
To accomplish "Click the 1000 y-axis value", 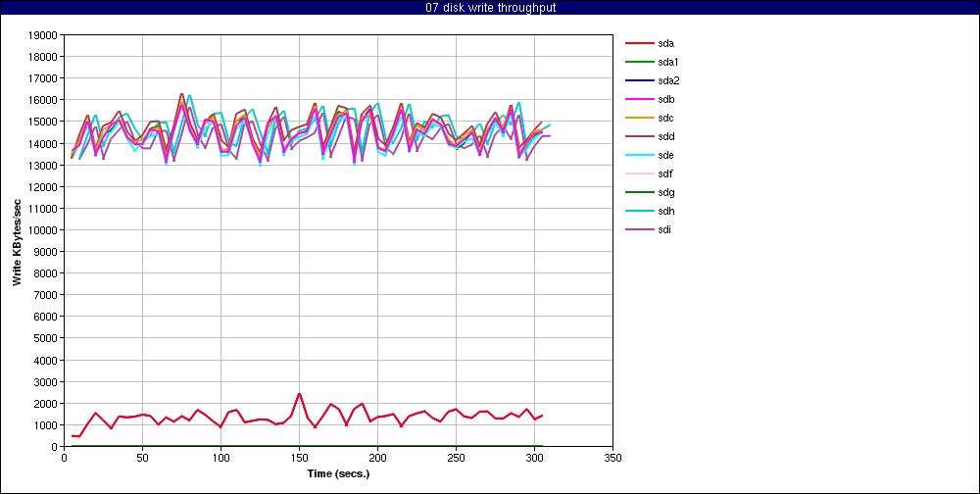I will 46,425.
